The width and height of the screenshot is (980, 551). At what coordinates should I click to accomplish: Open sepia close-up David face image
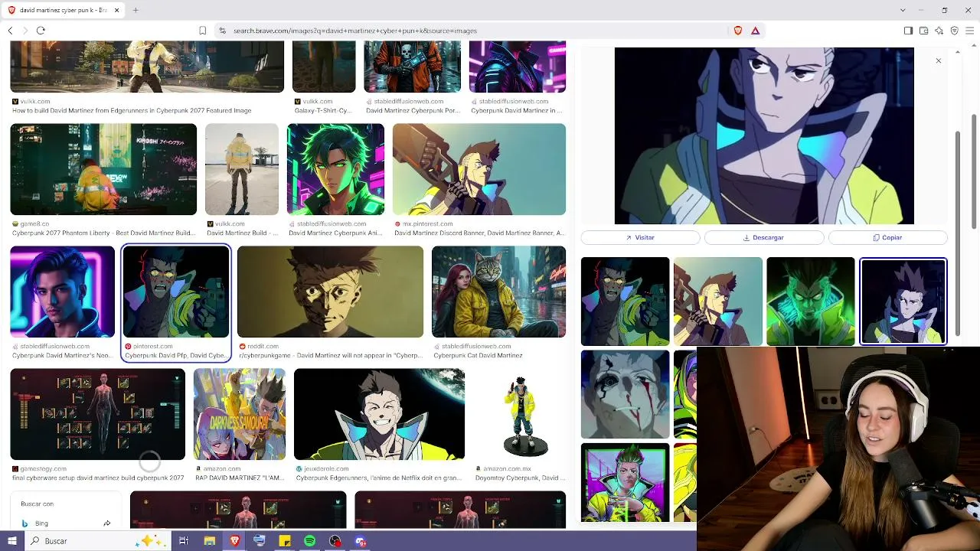(330, 292)
